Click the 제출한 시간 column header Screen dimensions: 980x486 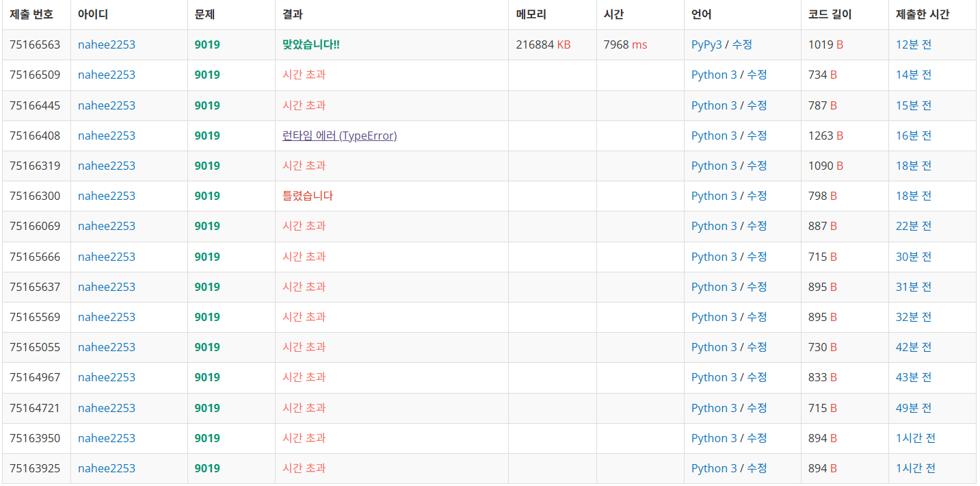(923, 14)
